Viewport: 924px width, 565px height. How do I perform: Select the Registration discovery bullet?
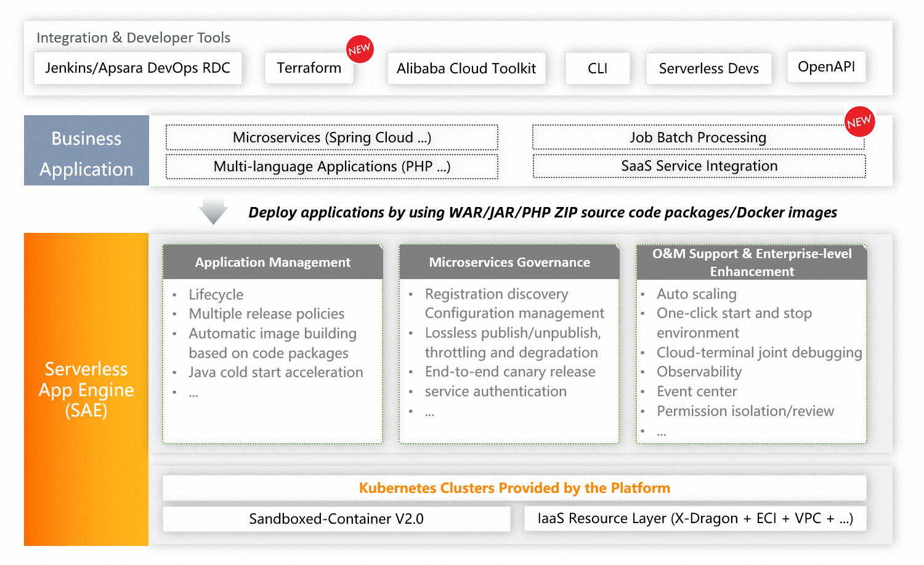click(x=496, y=294)
